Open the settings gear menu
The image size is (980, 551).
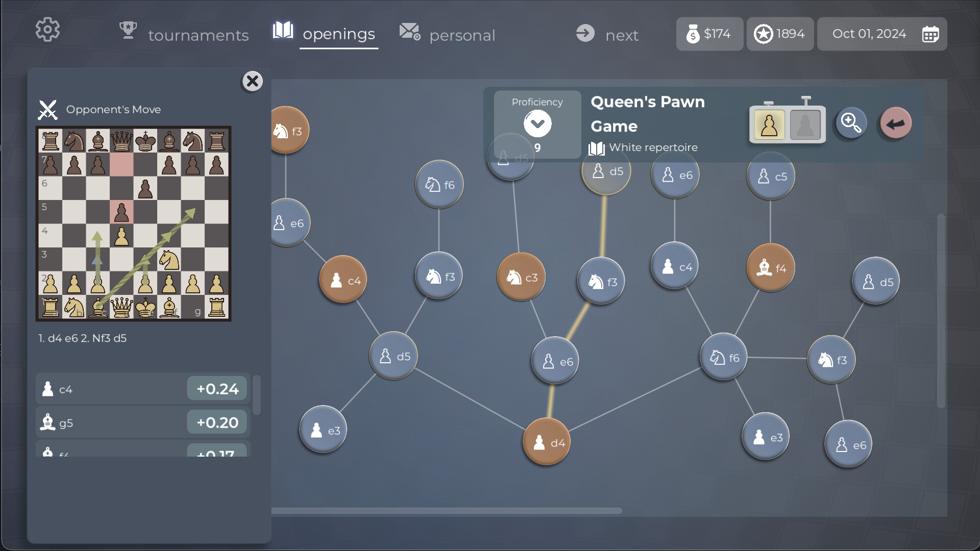coord(47,29)
